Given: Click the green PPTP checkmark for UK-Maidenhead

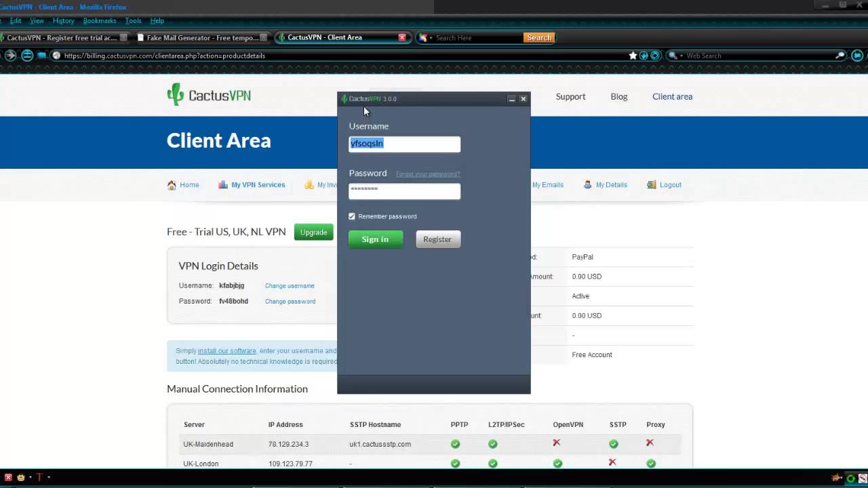Looking at the screenshot, I should coord(456,444).
